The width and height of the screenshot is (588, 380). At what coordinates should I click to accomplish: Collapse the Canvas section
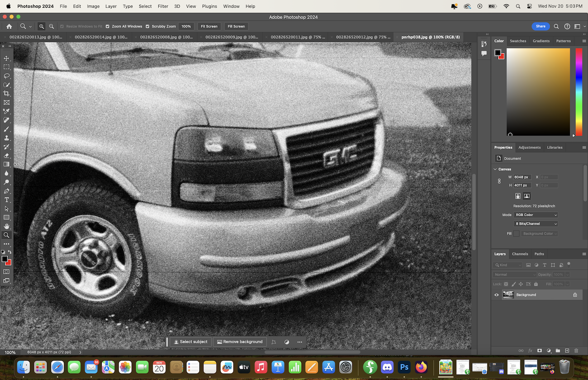pos(495,169)
